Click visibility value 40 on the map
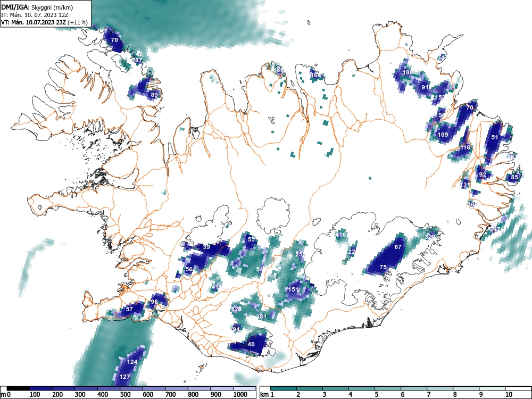532x399 pixels. click(x=251, y=344)
